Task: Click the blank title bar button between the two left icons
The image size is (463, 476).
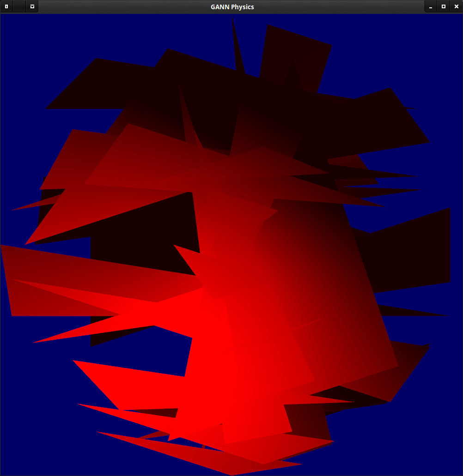Action: click(19, 6)
